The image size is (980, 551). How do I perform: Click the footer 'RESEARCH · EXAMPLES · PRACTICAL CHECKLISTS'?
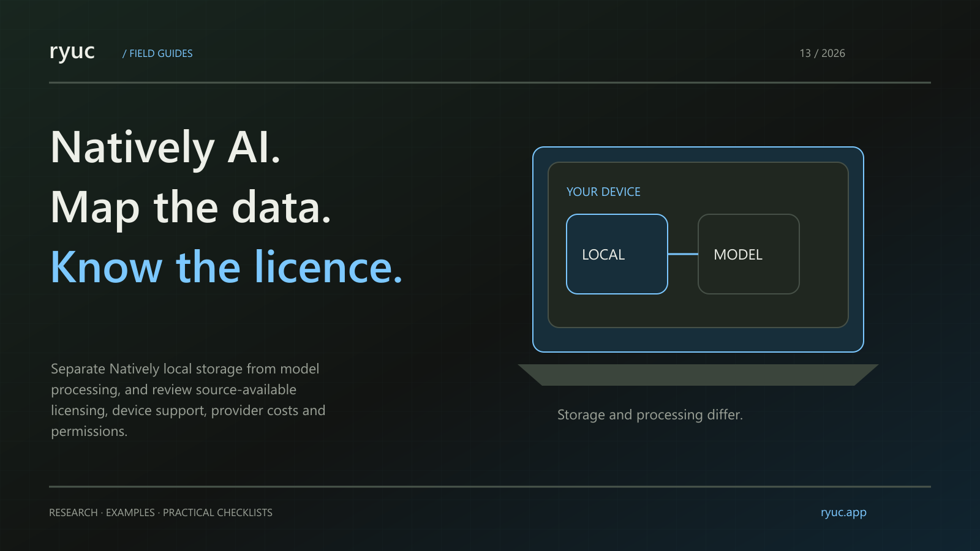[x=160, y=512]
